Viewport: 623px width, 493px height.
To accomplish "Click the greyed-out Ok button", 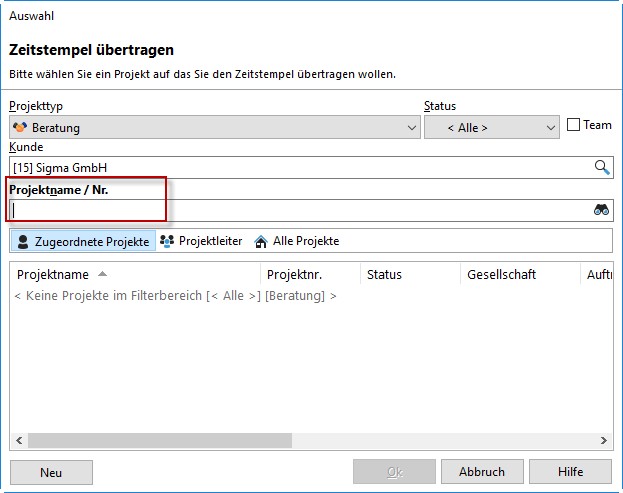I will click(394, 472).
